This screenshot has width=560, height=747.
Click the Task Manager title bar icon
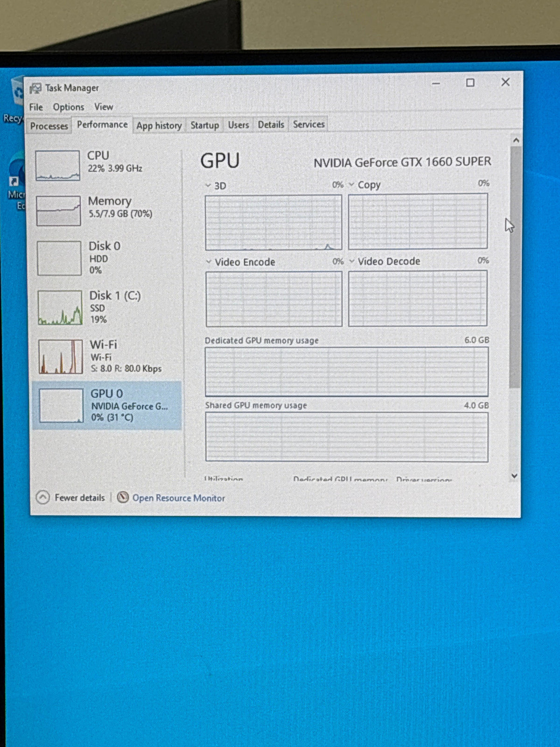tap(35, 88)
